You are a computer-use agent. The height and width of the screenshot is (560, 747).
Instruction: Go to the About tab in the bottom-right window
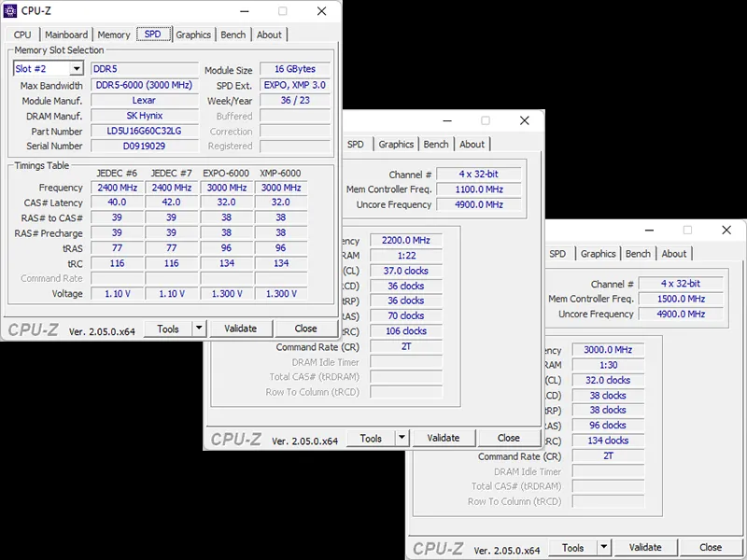[x=674, y=254]
